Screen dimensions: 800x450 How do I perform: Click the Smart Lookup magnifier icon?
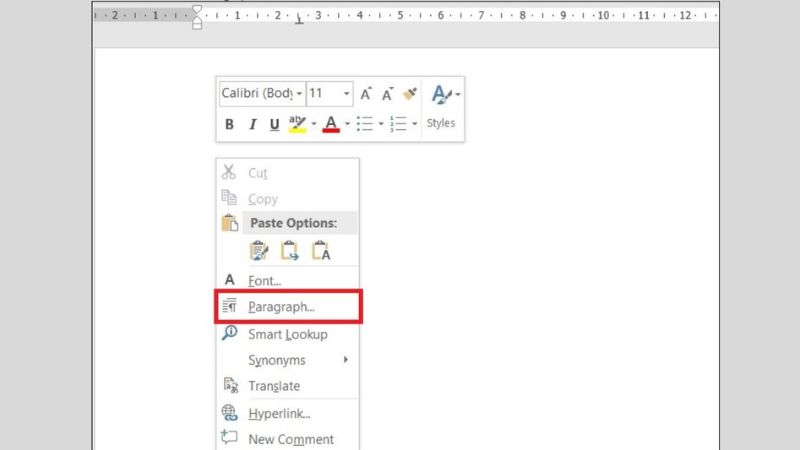(x=230, y=333)
